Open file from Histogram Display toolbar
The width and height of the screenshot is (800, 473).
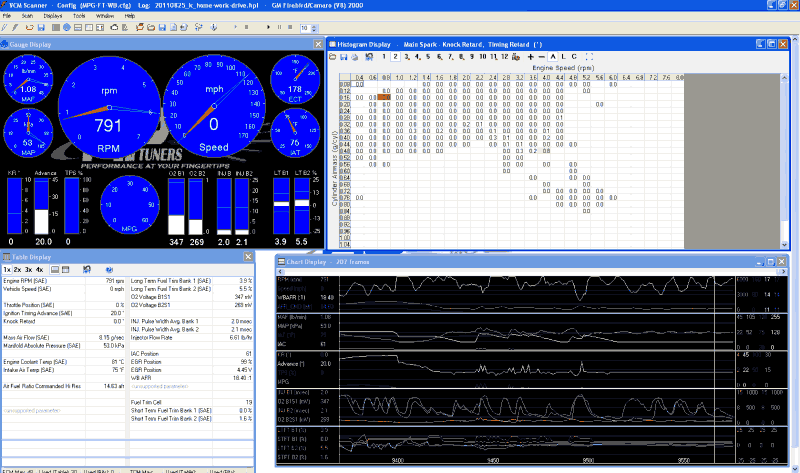(x=333, y=57)
